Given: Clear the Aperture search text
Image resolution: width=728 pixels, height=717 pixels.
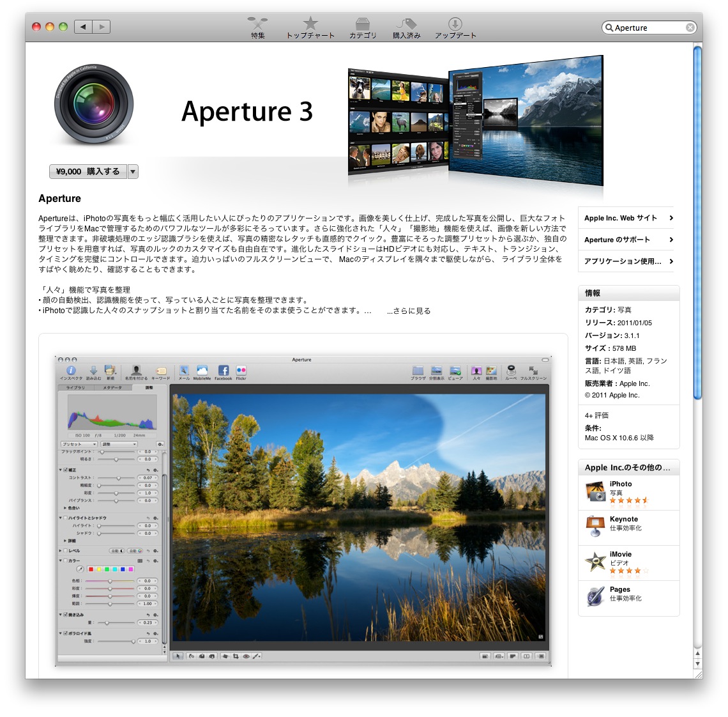Looking at the screenshot, I should (690, 27).
